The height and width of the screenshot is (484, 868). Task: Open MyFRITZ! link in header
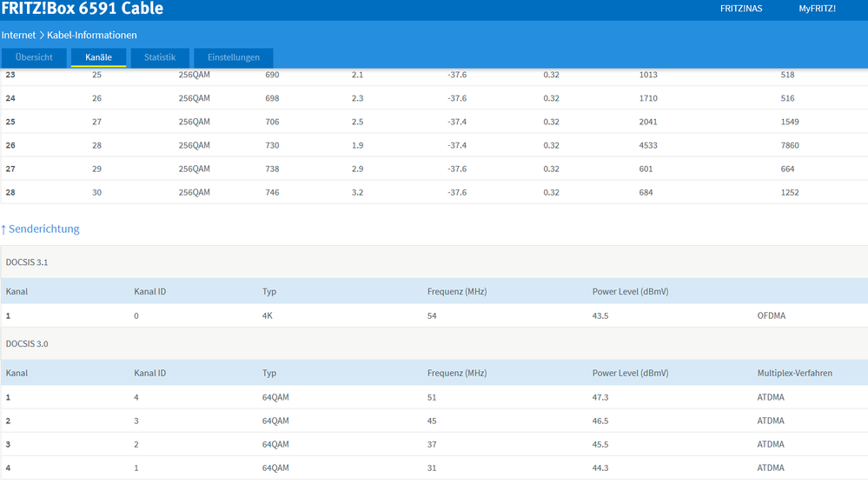point(817,9)
